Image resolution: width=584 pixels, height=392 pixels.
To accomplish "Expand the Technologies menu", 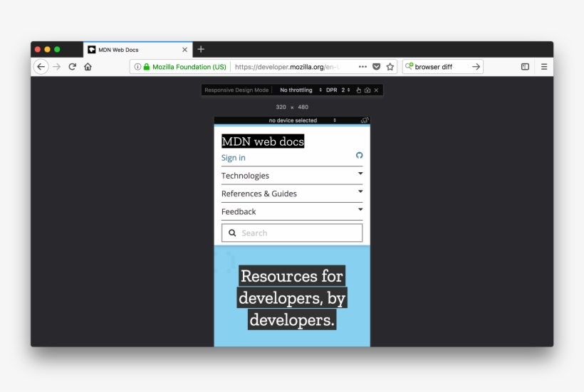I will point(292,176).
